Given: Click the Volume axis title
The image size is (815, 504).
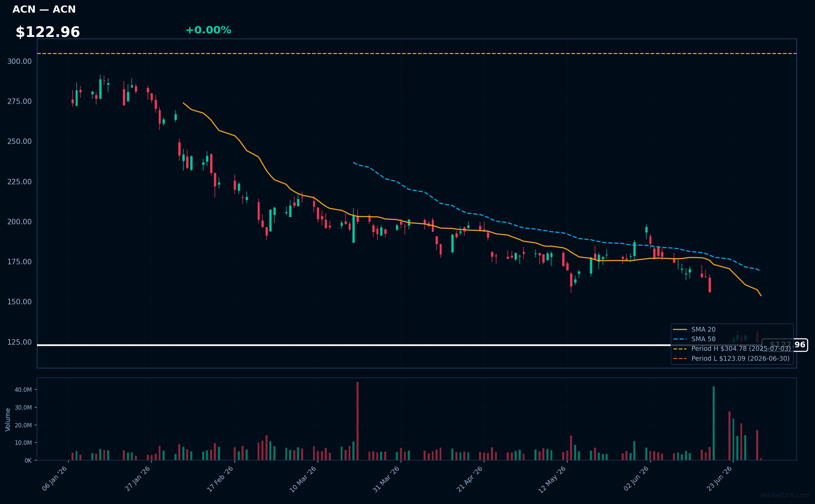Looking at the screenshot, I should [8, 420].
